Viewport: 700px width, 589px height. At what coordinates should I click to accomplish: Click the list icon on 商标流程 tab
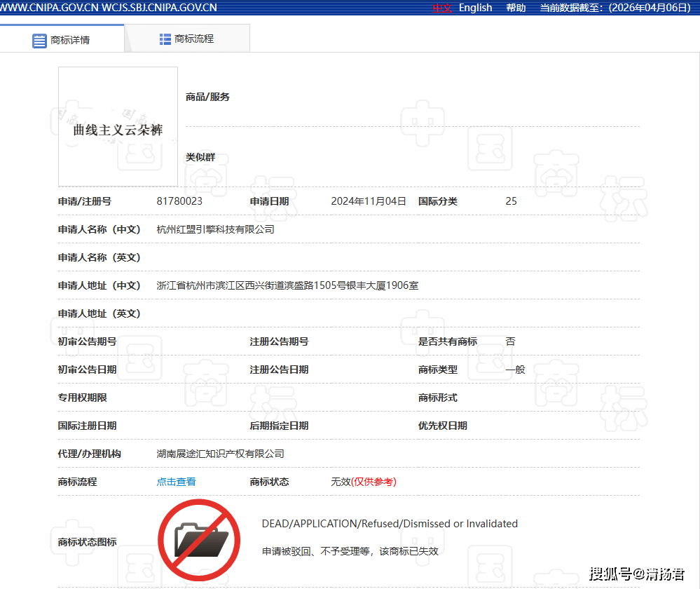click(x=165, y=39)
